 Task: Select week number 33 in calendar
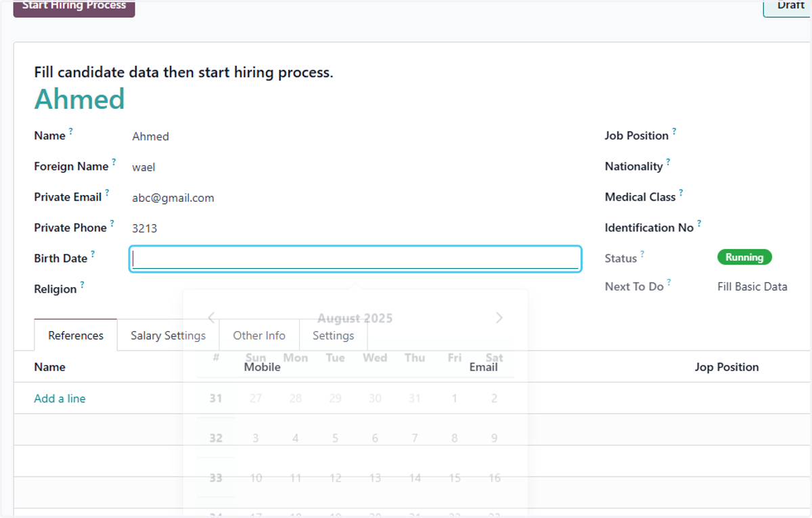pos(216,478)
